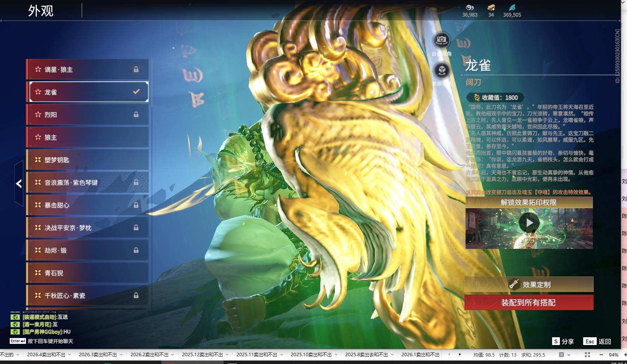The height and width of the screenshot is (364, 627).
Task: Switch to sheet tab 2026.3卖出和不出
Action: coord(98,355)
